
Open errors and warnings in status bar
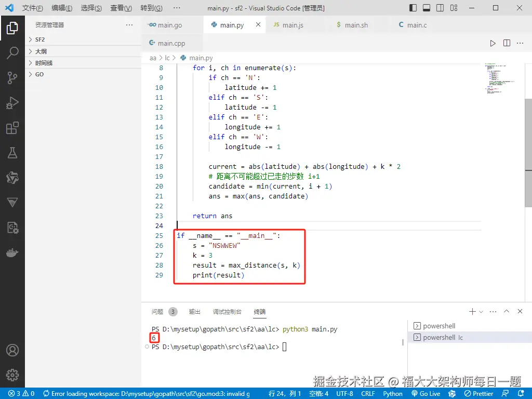pyautogui.click(x=21, y=394)
